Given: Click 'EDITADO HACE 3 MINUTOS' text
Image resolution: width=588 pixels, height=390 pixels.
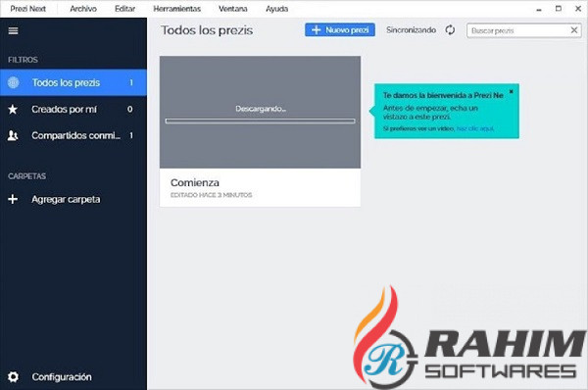Looking at the screenshot, I should tap(211, 195).
